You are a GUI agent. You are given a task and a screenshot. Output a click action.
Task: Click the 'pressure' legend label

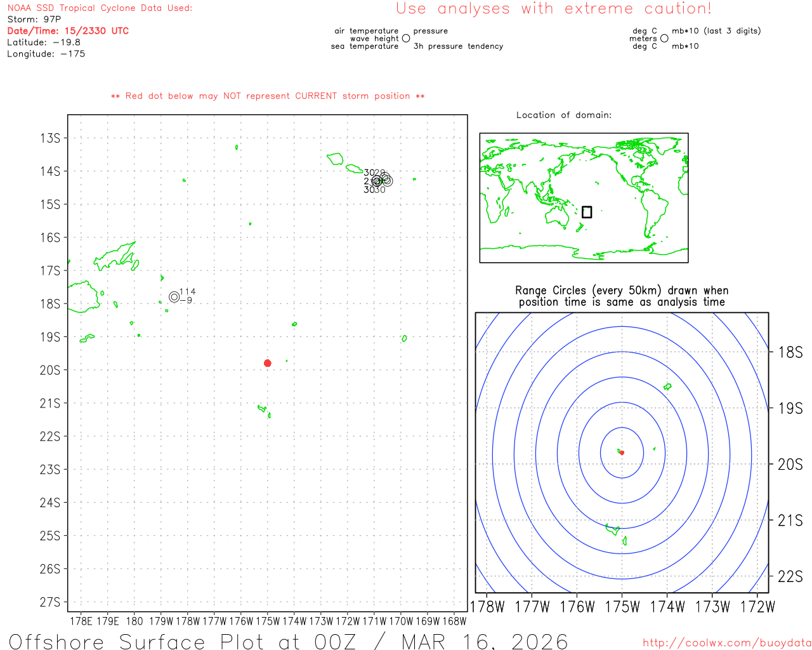[x=431, y=30]
